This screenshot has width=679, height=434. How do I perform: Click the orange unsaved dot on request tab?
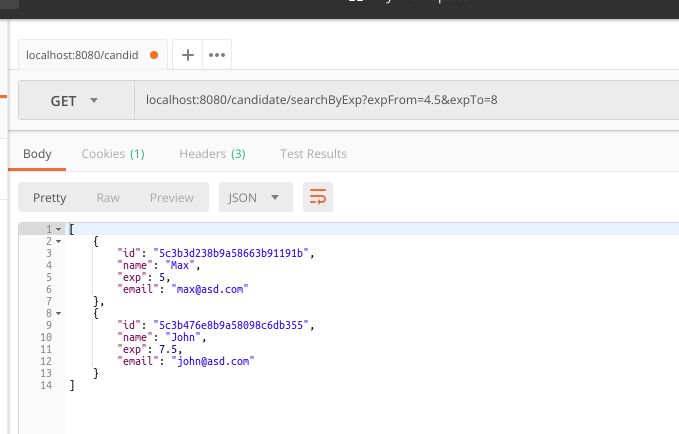click(x=154, y=55)
